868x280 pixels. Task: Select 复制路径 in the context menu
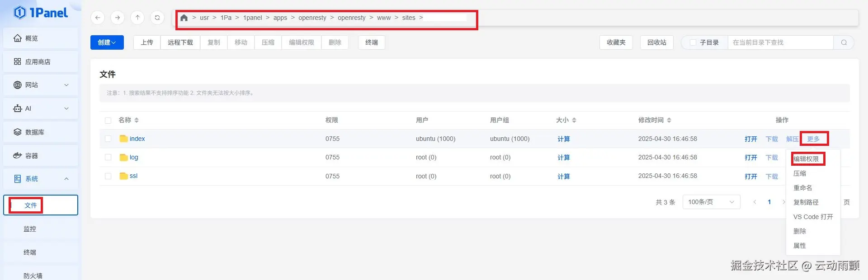point(806,202)
